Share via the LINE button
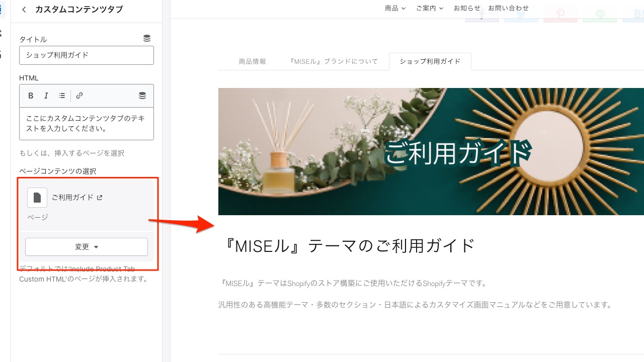The image size is (644, 362). [600, 15]
